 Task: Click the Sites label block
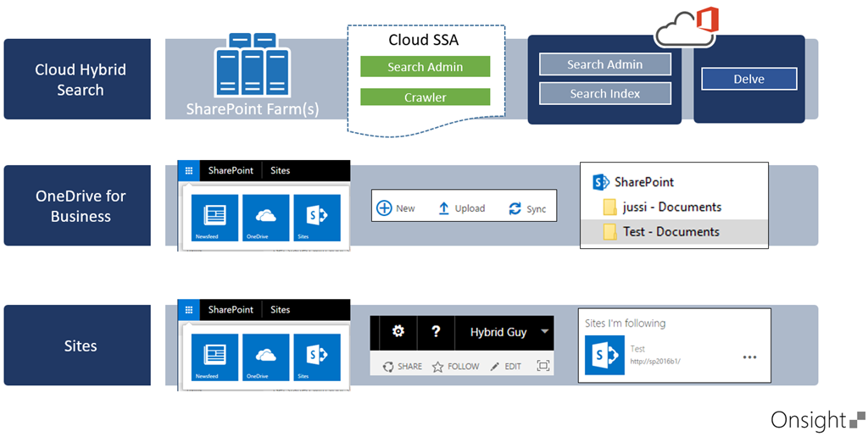click(x=77, y=346)
